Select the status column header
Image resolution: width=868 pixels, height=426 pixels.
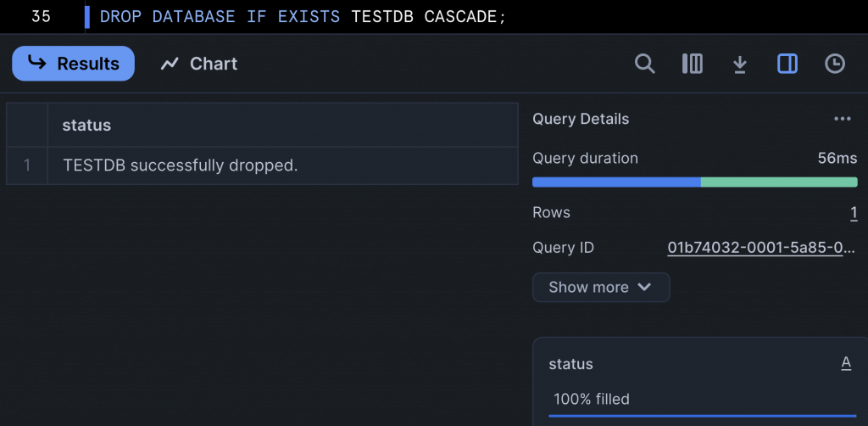click(x=86, y=126)
